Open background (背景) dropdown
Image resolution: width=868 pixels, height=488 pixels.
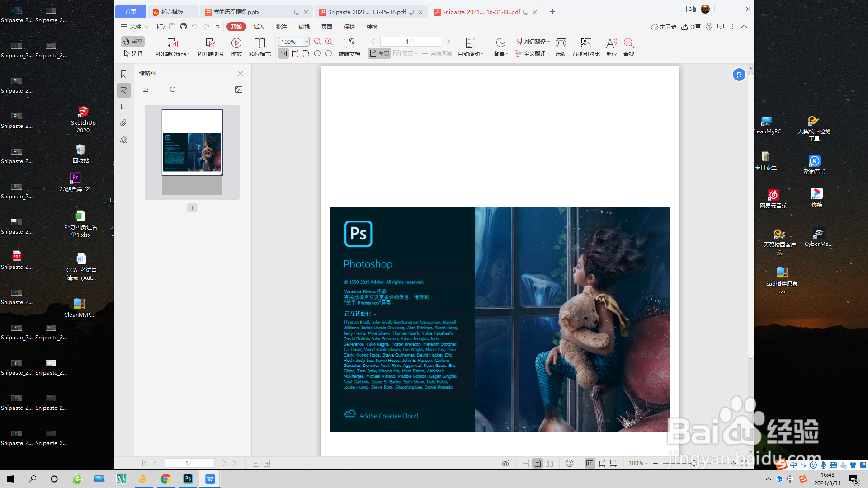(501, 47)
